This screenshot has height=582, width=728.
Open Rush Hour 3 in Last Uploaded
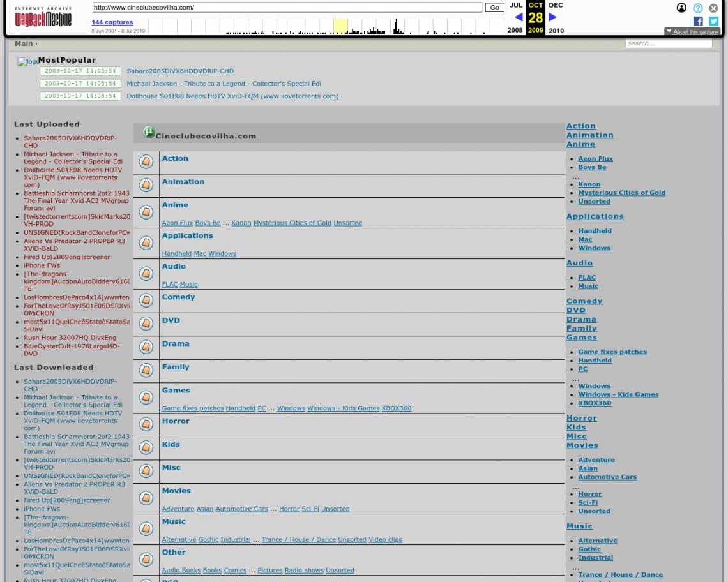click(70, 338)
